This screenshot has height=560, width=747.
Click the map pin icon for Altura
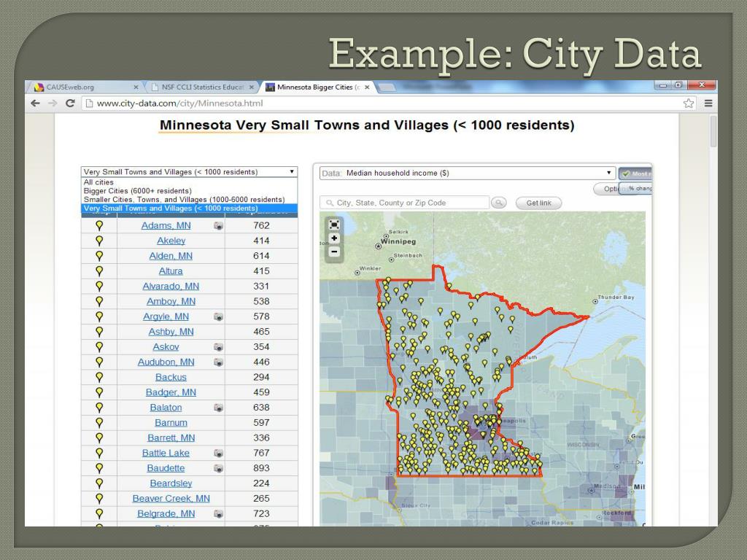point(99,271)
